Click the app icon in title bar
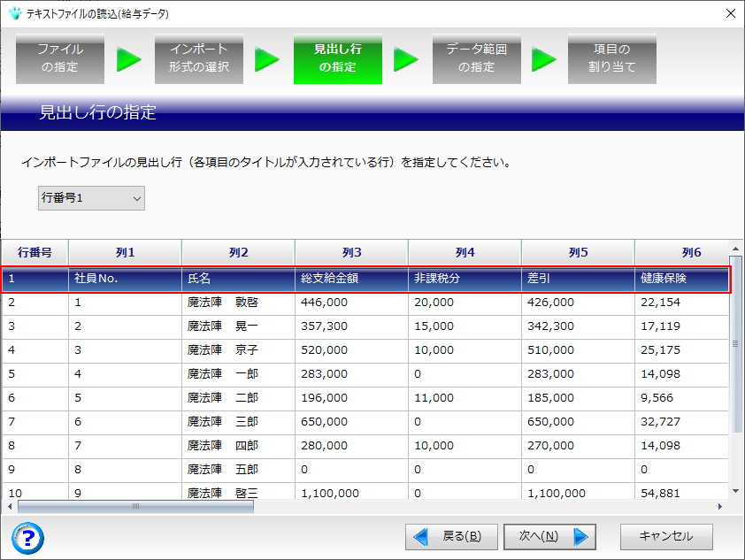The image size is (745, 560). pos(14,13)
